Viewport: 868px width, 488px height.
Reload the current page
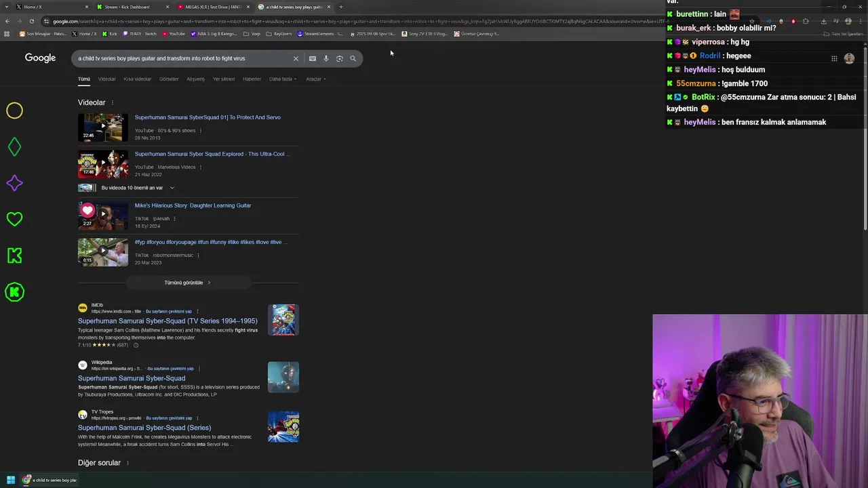click(x=31, y=21)
